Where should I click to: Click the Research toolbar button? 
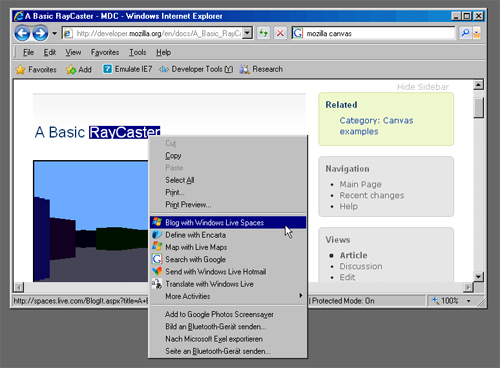pyautogui.click(x=261, y=69)
